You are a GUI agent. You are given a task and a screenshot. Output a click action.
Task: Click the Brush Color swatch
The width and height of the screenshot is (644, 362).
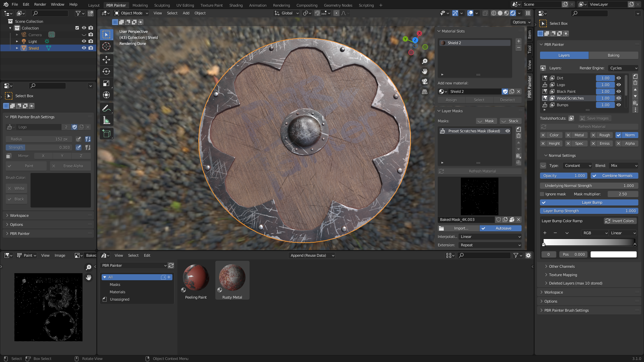[x=61, y=190]
